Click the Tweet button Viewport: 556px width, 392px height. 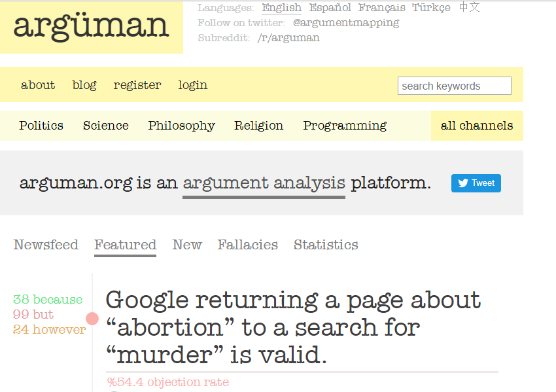(x=476, y=183)
